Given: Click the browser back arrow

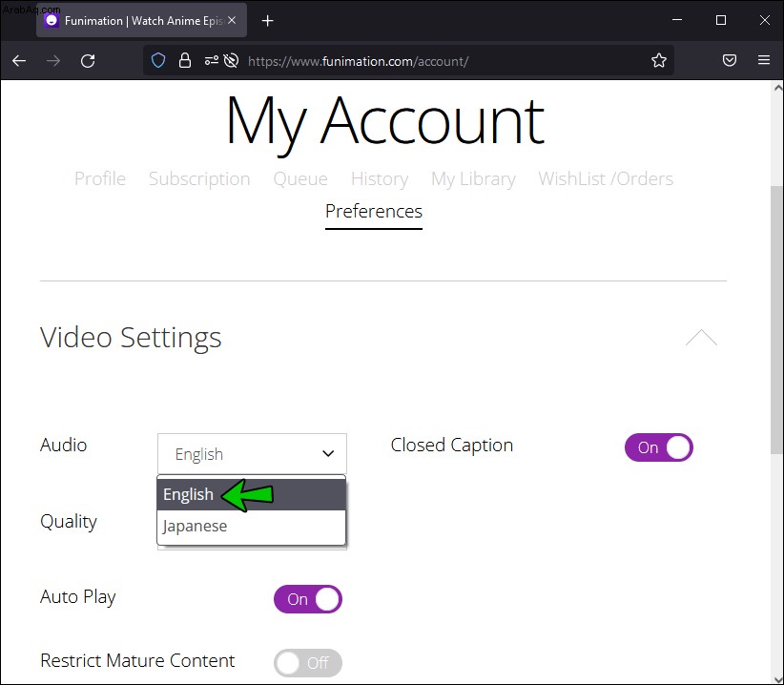Looking at the screenshot, I should click(x=19, y=61).
